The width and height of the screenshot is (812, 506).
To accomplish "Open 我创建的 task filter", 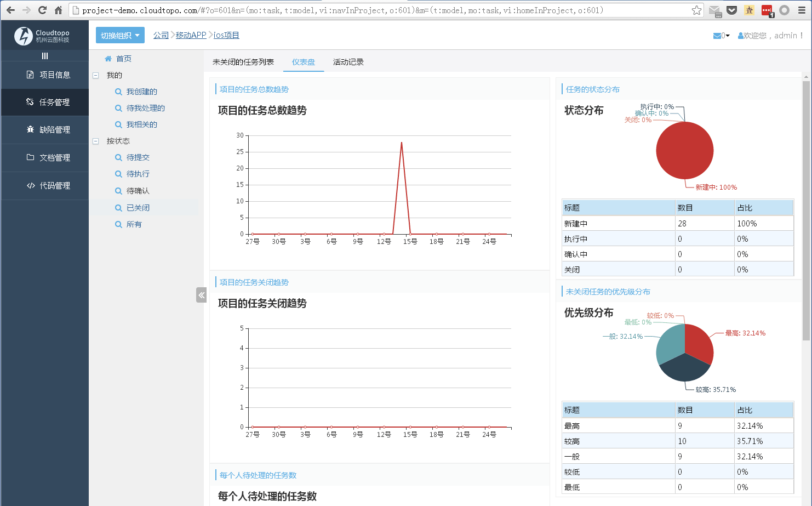I will pyautogui.click(x=142, y=92).
